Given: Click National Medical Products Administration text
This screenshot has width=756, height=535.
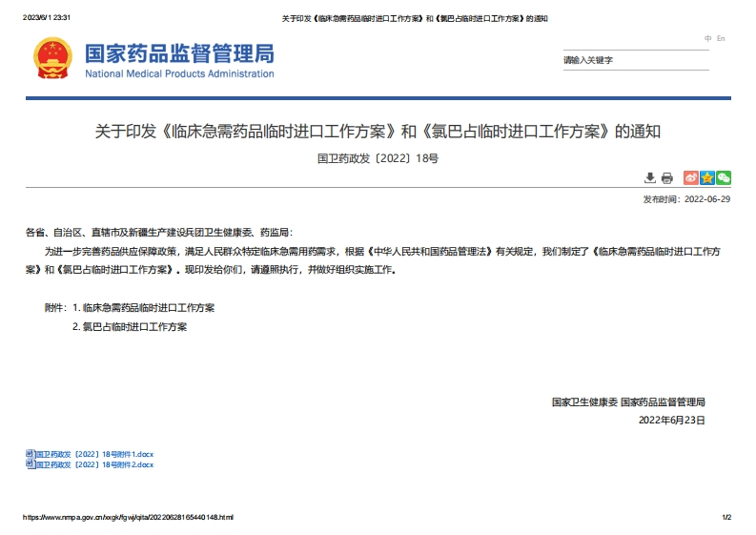Looking at the screenshot, I should coord(179,73).
